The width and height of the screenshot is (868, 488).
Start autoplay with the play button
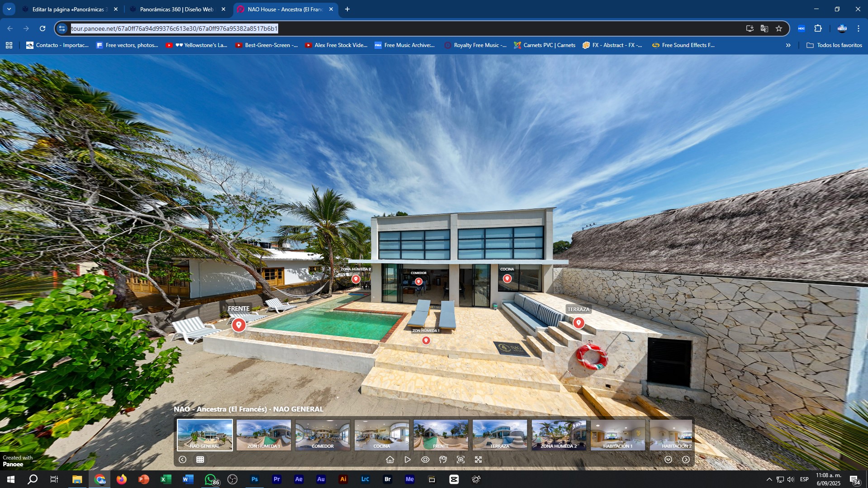[408, 460]
